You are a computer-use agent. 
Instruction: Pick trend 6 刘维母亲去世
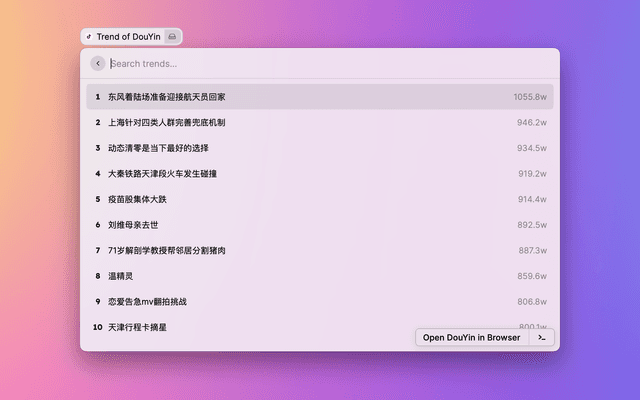click(x=133, y=225)
